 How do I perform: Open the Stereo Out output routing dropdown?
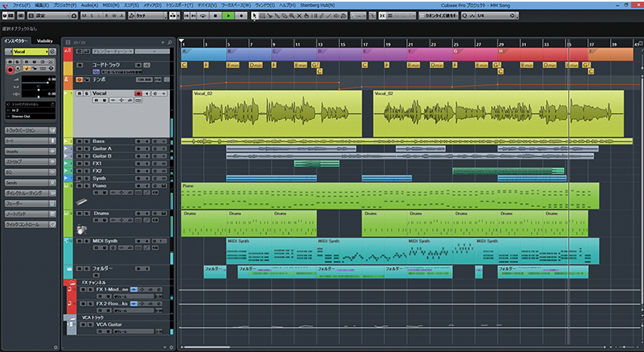[31, 117]
